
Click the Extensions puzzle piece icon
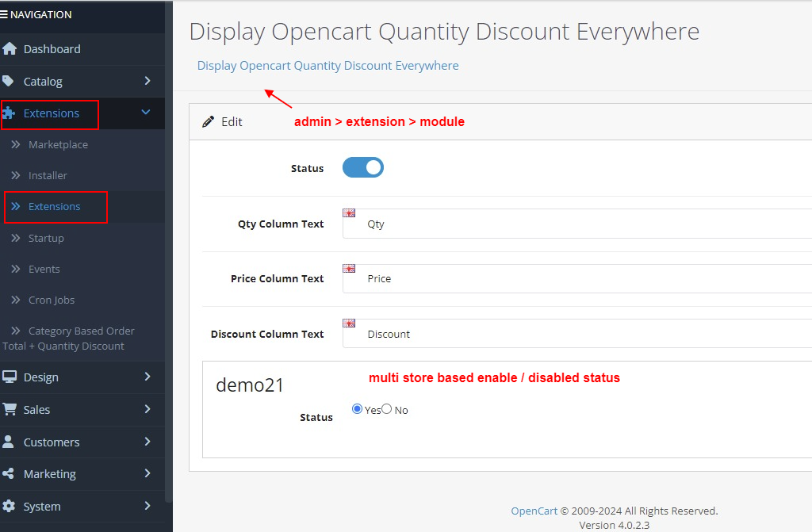(9, 113)
